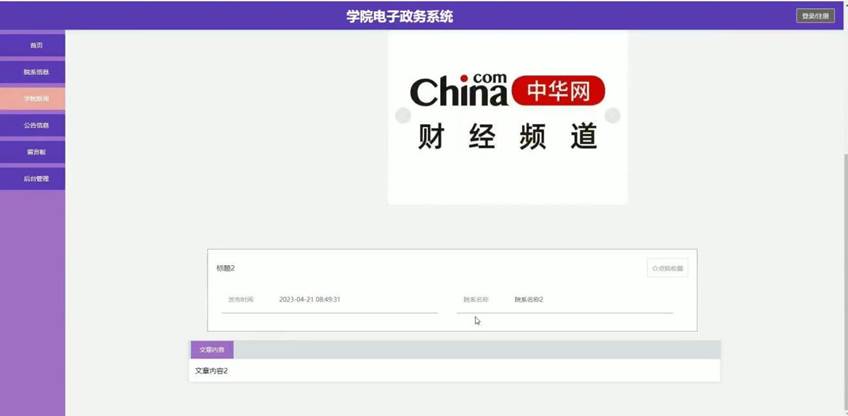Click the 学院电子政务系统 header title

[x=400, y=16]
